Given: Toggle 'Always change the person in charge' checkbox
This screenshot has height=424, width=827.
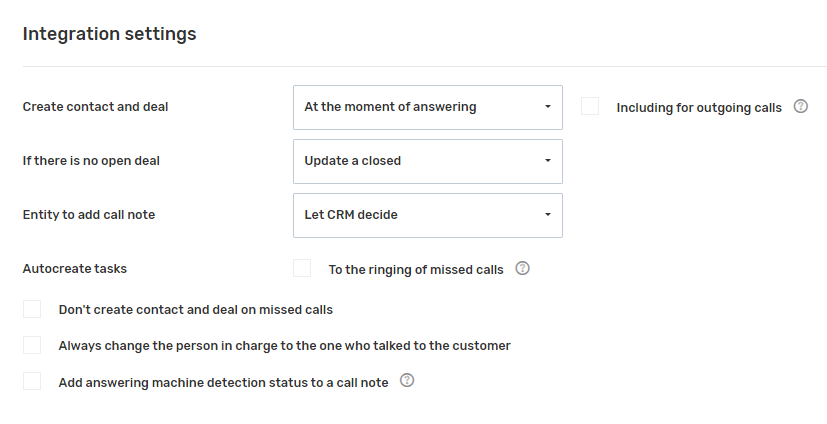Looking at the screenshot, I should (x=32, y=345).
